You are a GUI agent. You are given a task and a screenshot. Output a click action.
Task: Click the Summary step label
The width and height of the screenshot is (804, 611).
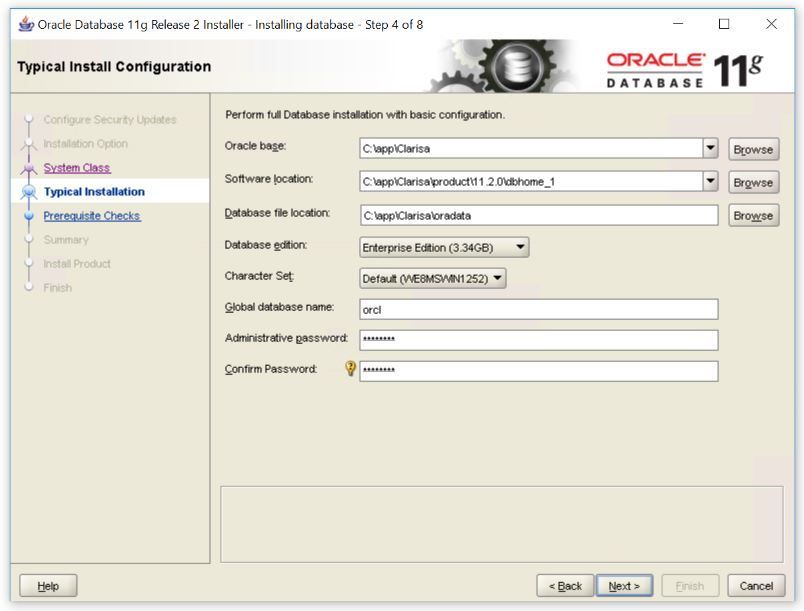coord(66,240)
